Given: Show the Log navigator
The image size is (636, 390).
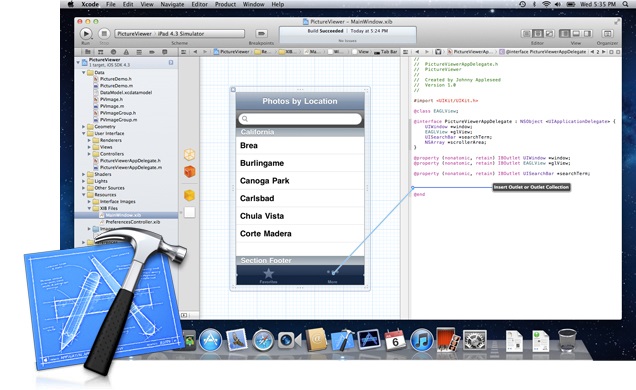Looking at the screenshot, I should 165,52.
